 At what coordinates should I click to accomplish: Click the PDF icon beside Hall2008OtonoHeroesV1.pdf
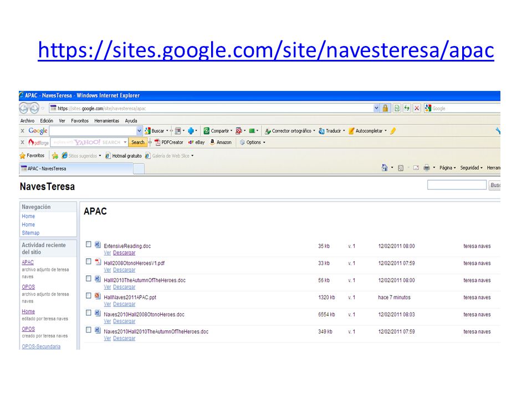(x=98, y=262)
